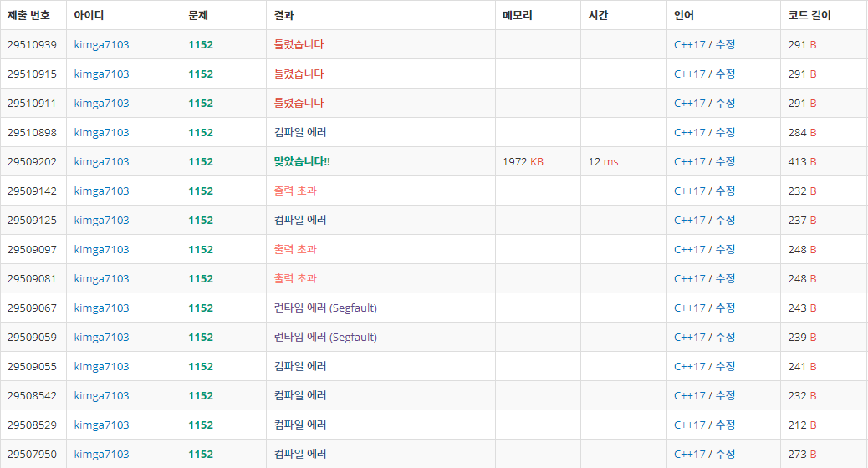Click 수정 link in submission 29508542 row

725,396
